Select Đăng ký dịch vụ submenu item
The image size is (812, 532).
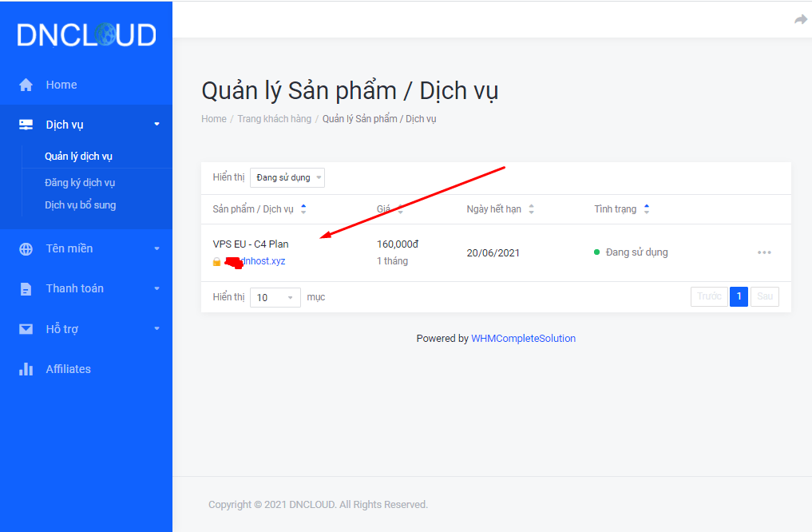coord(80,183)
